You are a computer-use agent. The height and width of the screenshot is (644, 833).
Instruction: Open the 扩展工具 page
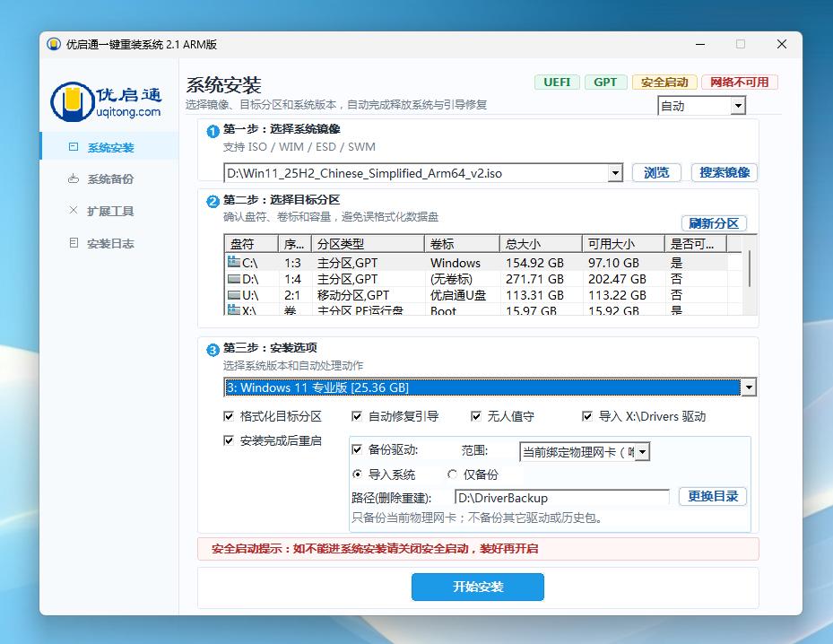[109, 211]
